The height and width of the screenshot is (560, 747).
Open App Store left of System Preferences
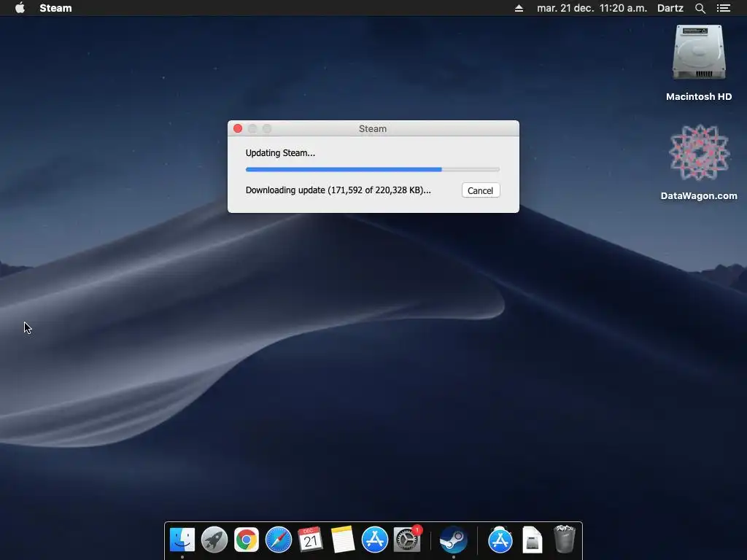tap(374, 540)
